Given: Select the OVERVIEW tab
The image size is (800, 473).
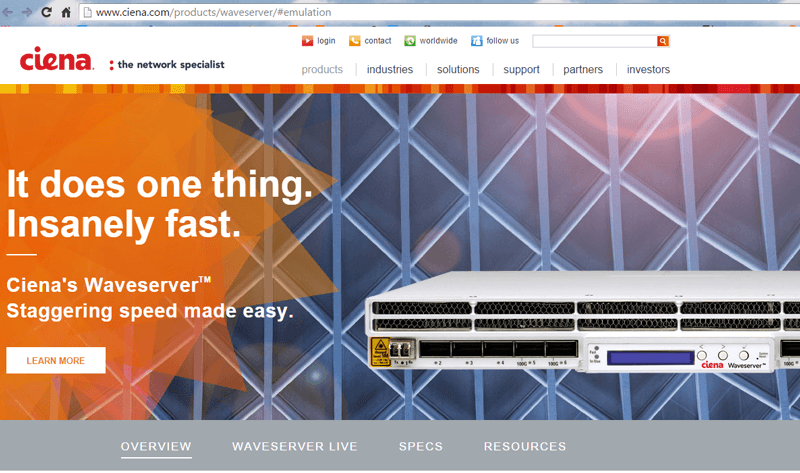Looking at the screenshot, I should coord(156,446).
